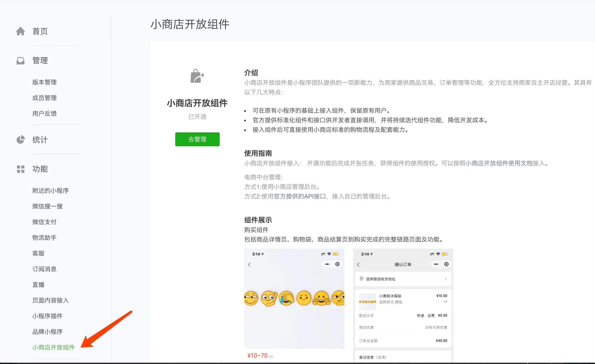Expand 选择微信收货地址 chevron arrow
Image resolution: width=595 pixels, height=364 pixels.
coord(446,279)
